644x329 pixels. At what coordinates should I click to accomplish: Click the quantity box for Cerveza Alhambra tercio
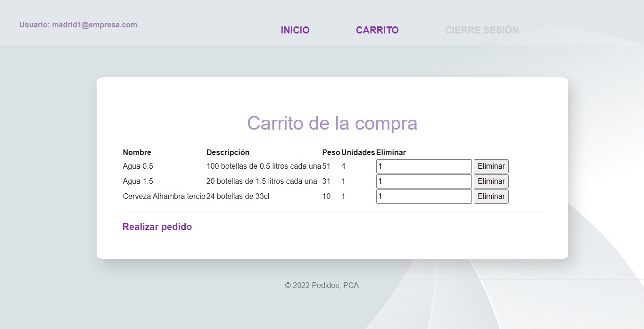(423, 196)
